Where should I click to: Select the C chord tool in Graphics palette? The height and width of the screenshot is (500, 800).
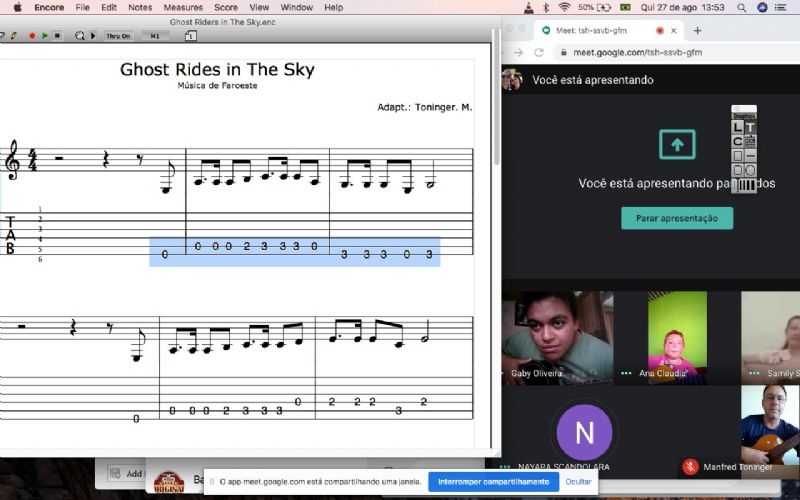point(738,141)
